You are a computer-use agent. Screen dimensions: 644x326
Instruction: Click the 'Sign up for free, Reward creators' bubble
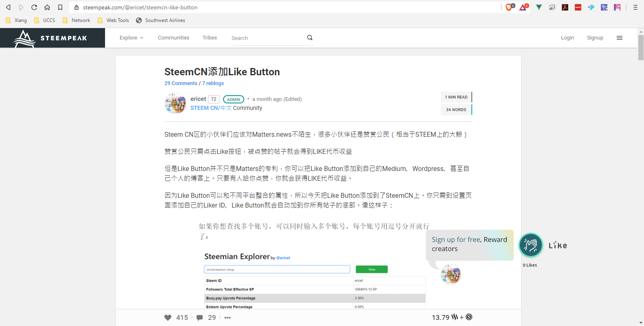[x=469, y=245]
